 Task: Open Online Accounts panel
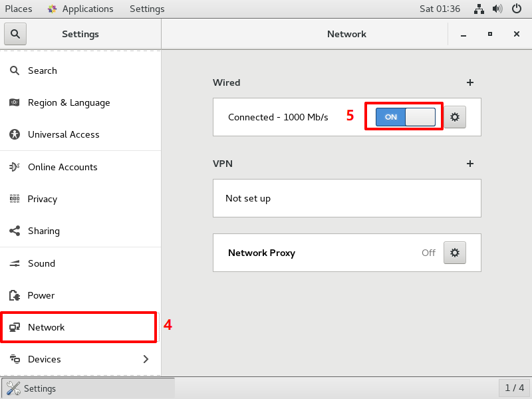pyautogui.click(x=63, y=167)
